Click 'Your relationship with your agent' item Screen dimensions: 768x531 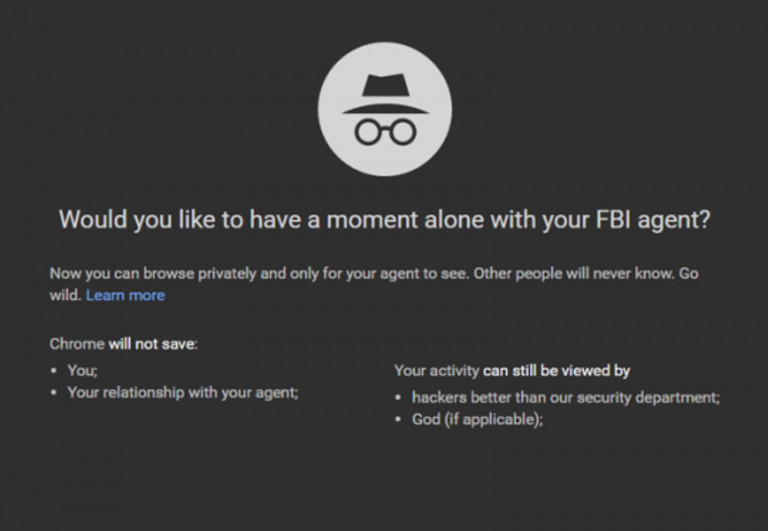click(x=183, y=393)
